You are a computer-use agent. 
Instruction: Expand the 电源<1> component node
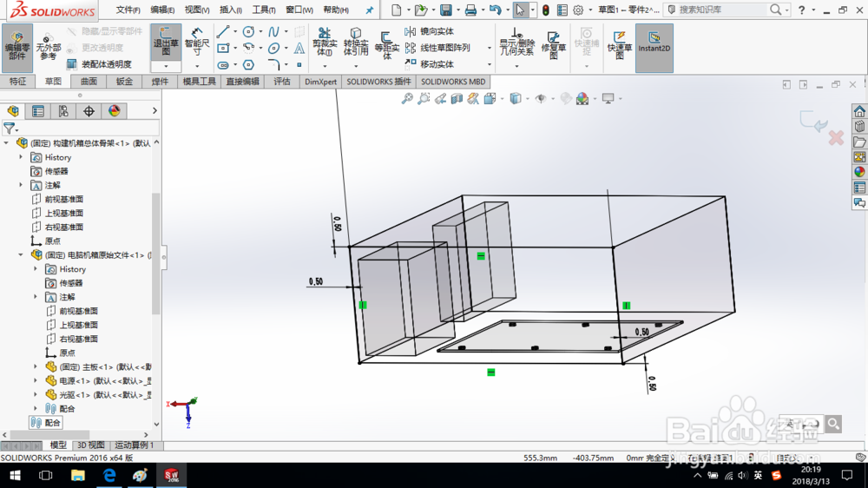click(x=36, y=380)
